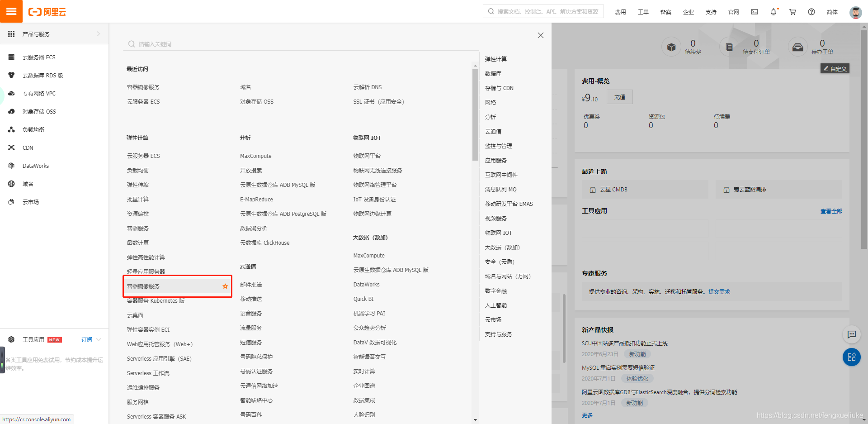Screen dimensions: 868x424
Task: Click the Aliyun logo
Action: [47, 12]
